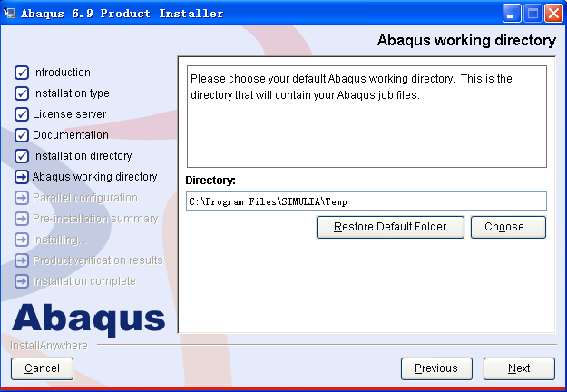This screenshot has width=567, height=392.
Task: Edit the Directory path field
Action: pos(367,201)
